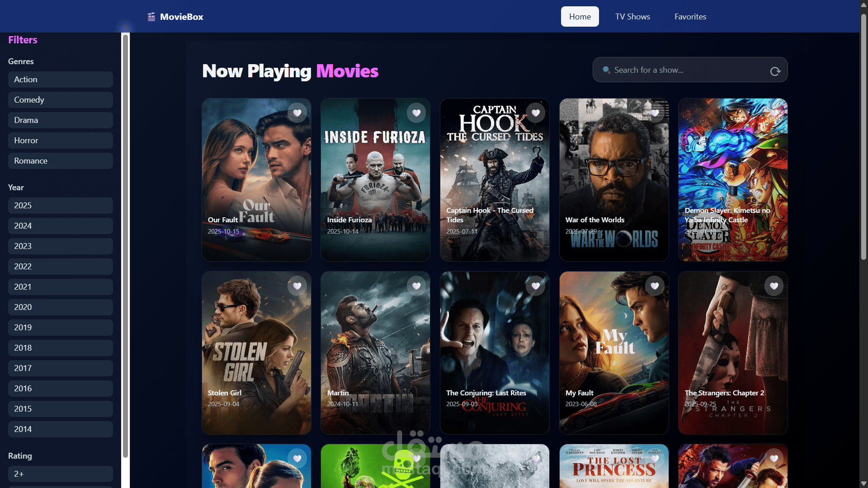Favorite the Our Fault movie via heart icon
This screenshot has width=868, height=488.
pyautogui.click(x=297, y=113)
